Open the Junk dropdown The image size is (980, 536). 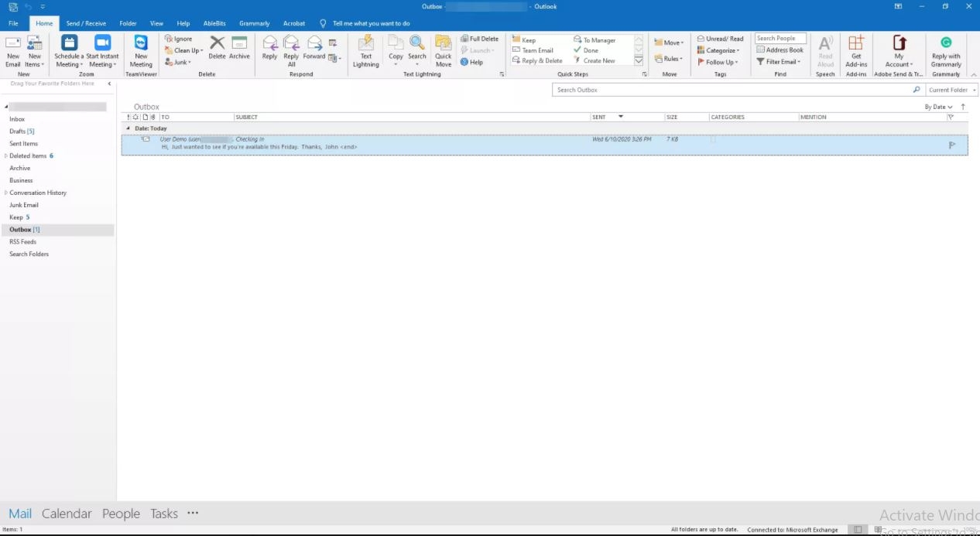coord(178,62)
